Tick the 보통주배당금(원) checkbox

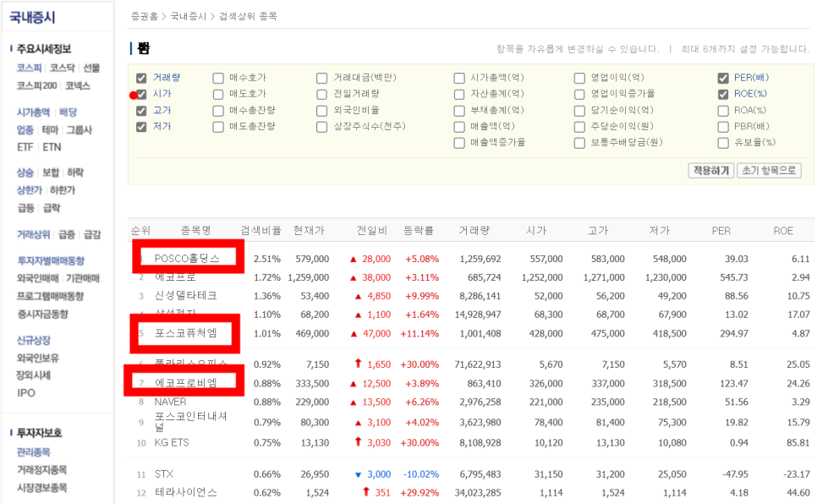click(579, 143)
